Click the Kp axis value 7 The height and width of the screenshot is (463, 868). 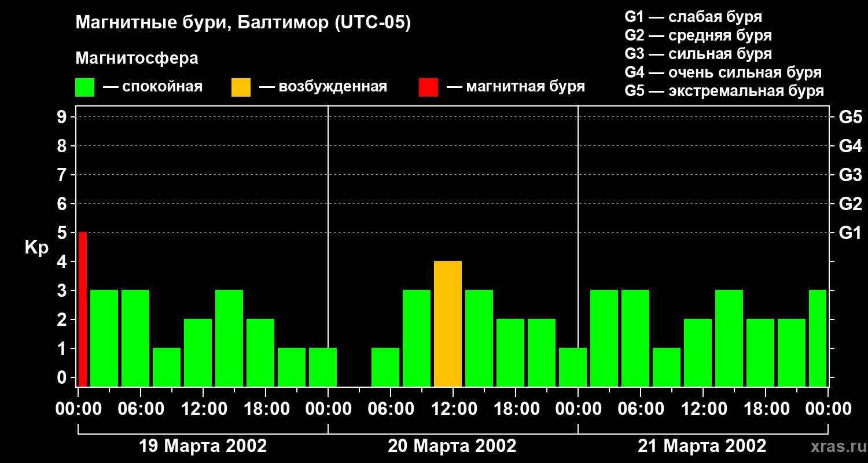[x=62, y=175]
